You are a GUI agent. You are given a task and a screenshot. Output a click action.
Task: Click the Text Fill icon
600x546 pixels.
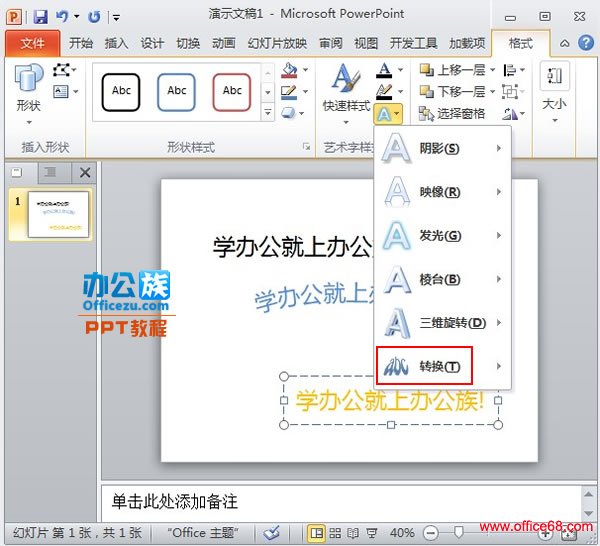tap(384, 70)
